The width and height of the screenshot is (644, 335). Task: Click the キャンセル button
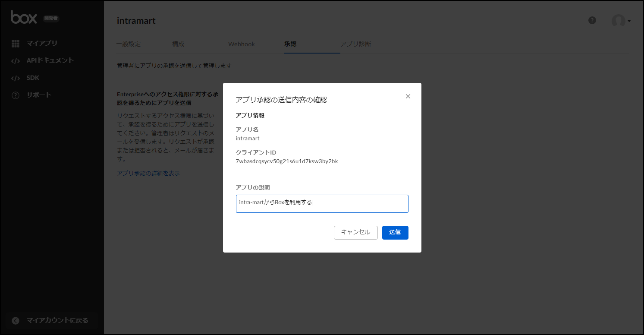point(356,232)
